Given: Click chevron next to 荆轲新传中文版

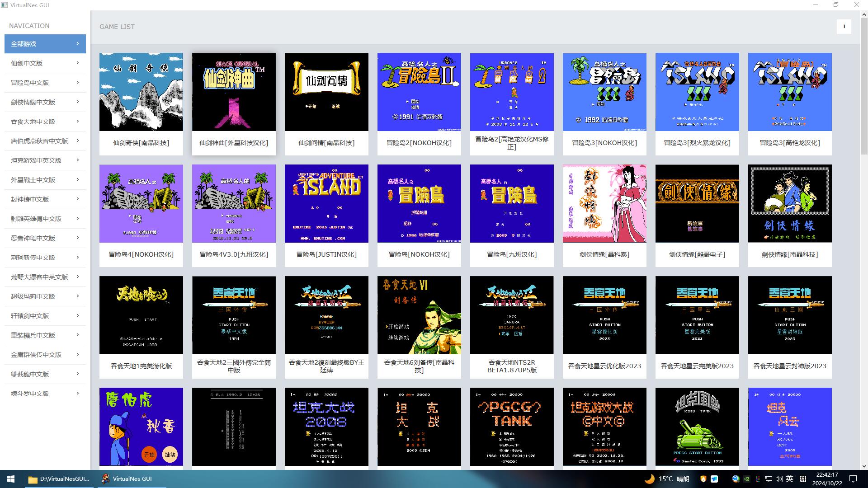Looking at the screenshot, I should [78, 257].
